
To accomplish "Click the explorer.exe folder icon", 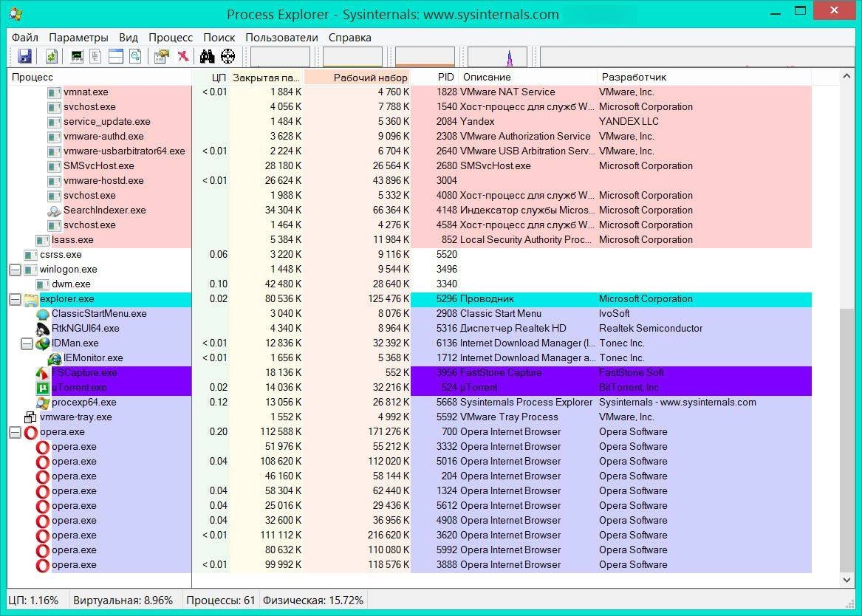I will [x=31, y=299].
